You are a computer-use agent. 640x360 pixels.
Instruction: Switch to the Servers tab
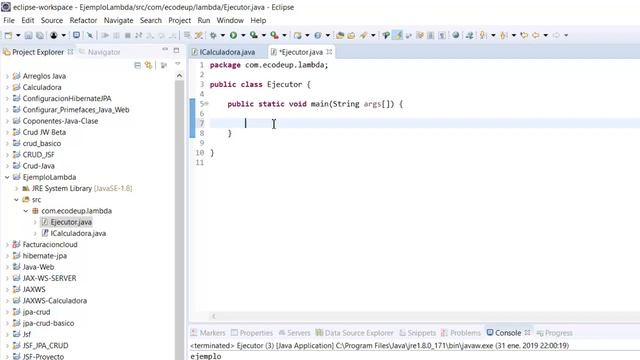[x=294, y=333]
